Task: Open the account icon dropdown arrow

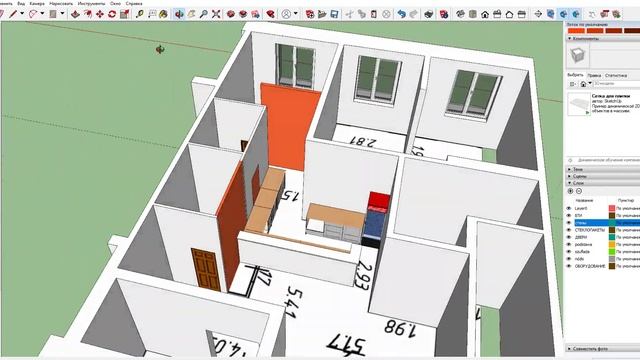Action: [296, 14]
